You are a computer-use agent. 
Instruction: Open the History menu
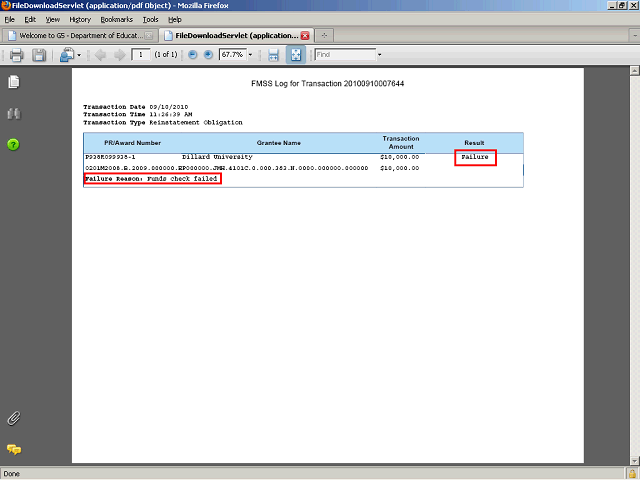pyautogui.click(x=80, y=20)
